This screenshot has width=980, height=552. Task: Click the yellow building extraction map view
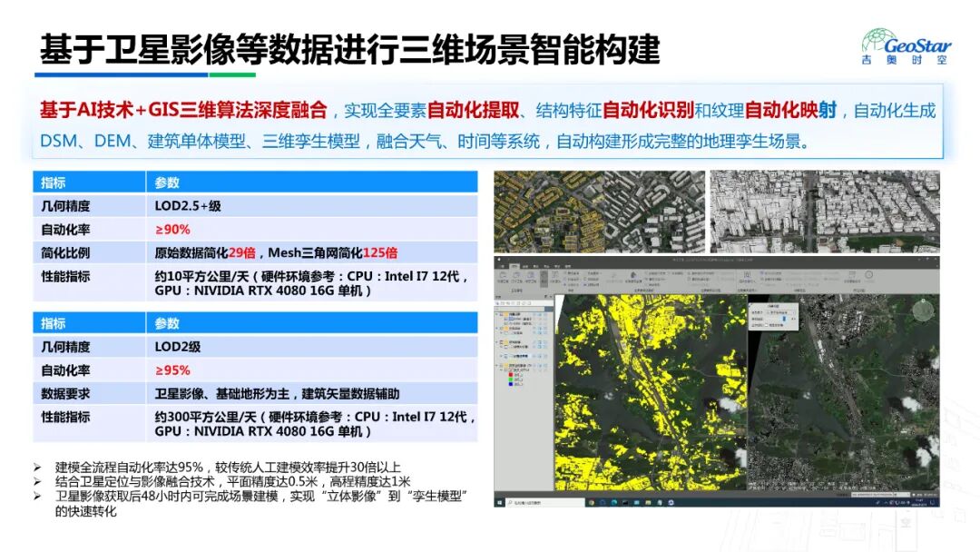click(651, 392)
